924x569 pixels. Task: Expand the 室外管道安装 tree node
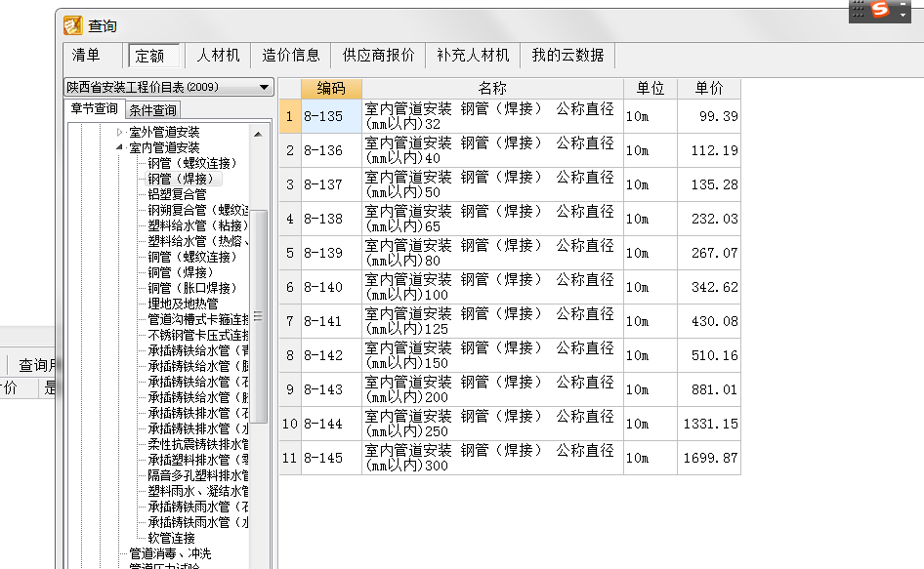119,132
